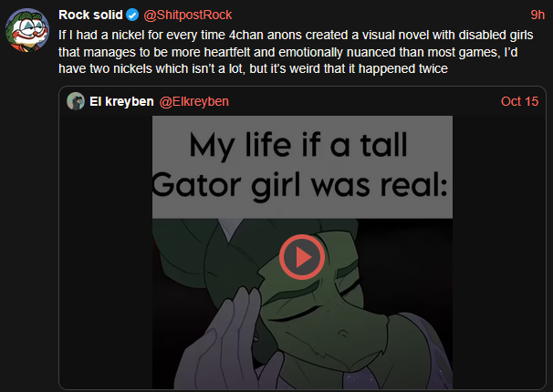Image resolution: width=553 pixels, height=392 pixels.
Task: Open the Oct 15 timestamp link
Action: 520,100
